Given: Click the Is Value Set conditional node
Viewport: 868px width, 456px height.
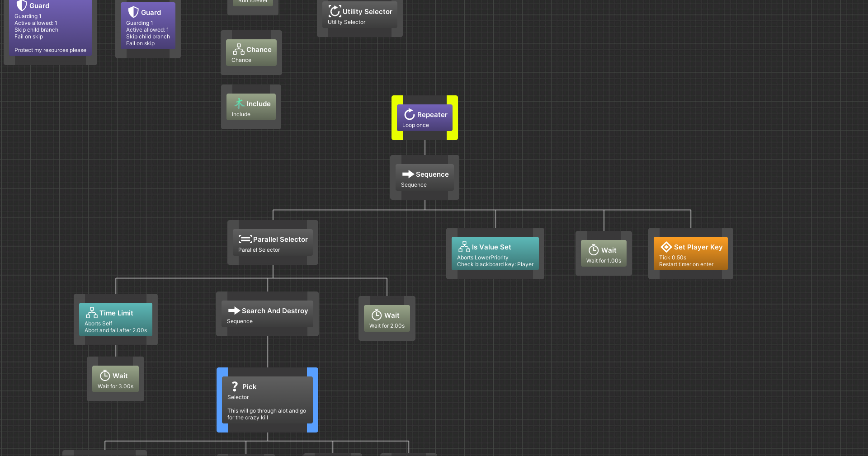Looking at the screenshot, I should 495,253.
